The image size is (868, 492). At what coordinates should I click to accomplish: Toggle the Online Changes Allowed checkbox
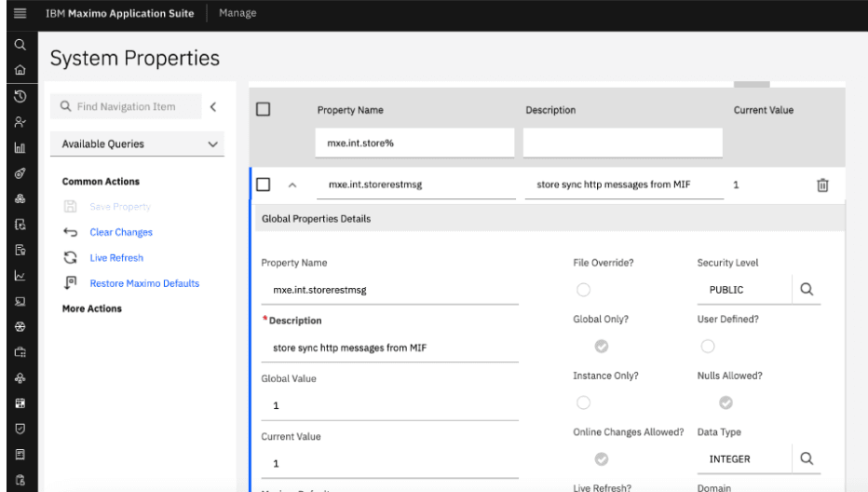click(602, 459)
